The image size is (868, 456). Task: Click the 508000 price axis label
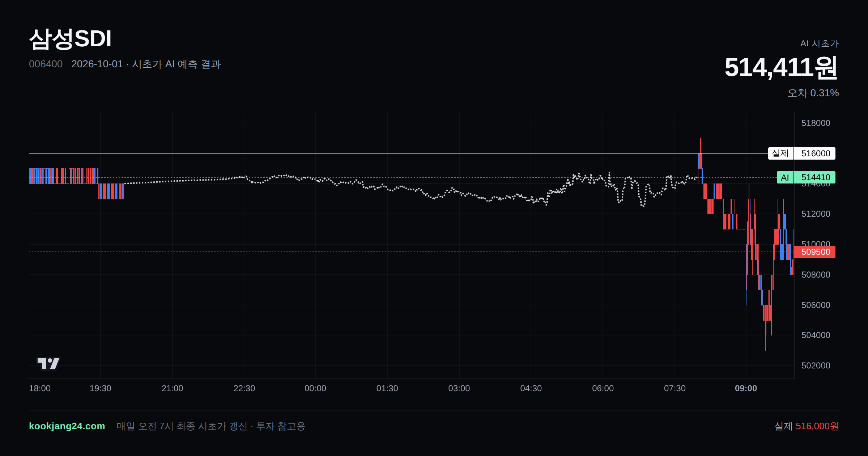tap(816, 275)
